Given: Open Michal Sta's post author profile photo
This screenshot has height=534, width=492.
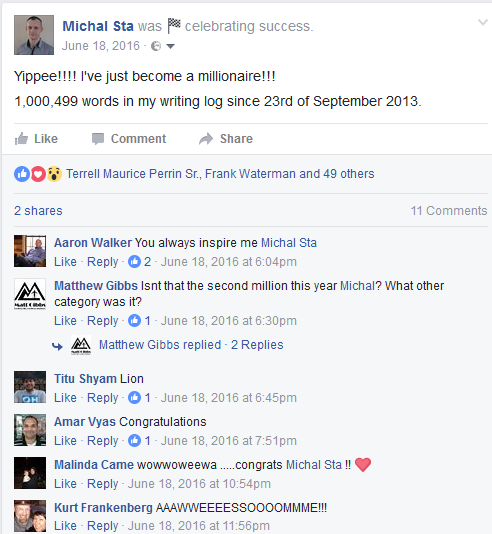Looking at the screenshot, I should click(x=34, y=35).
